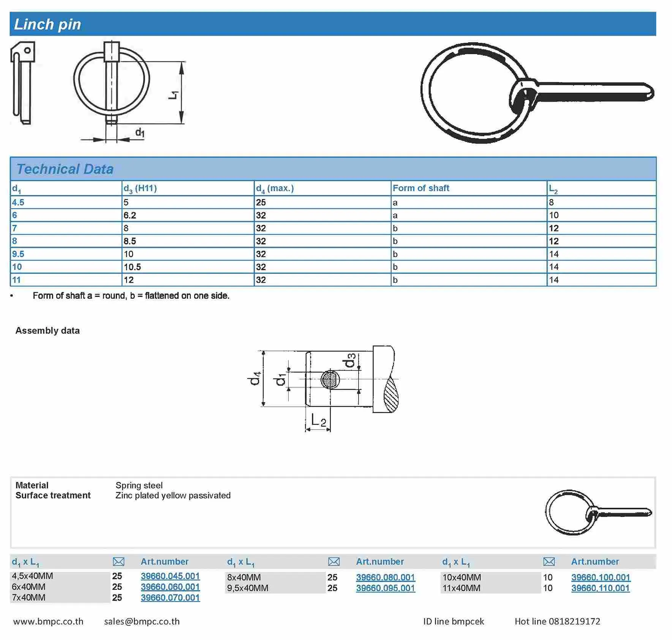Select the "d4 (max.)" column header

coord(275,189)
